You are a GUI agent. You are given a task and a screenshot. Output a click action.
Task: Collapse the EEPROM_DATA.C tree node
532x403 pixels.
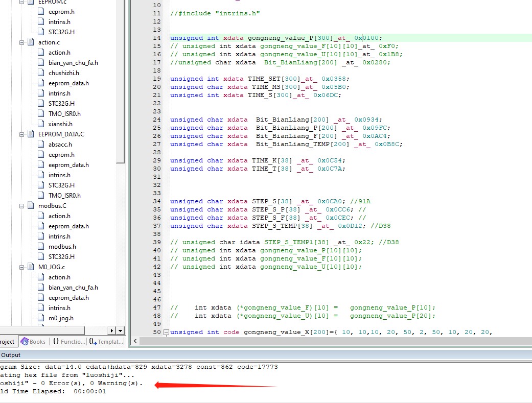pyautogui.click(x=21, y=134)
